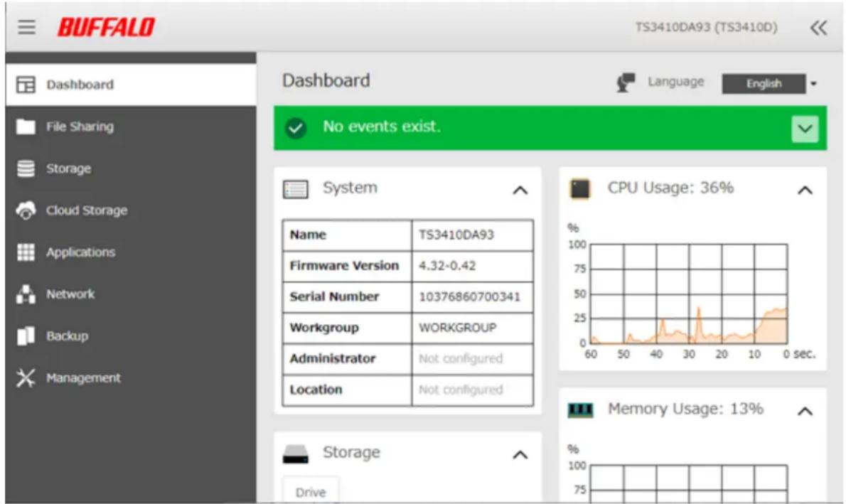Select the Drive tab in Storage
Image resolution: width=846 pixels, height=504 pixels.
click(x=311, y=490)
